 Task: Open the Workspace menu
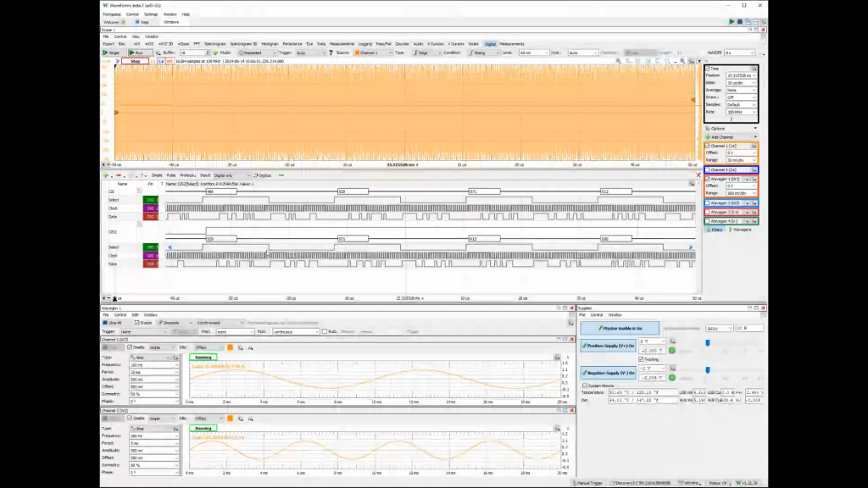pyautogui.click(x=111, y=14)
